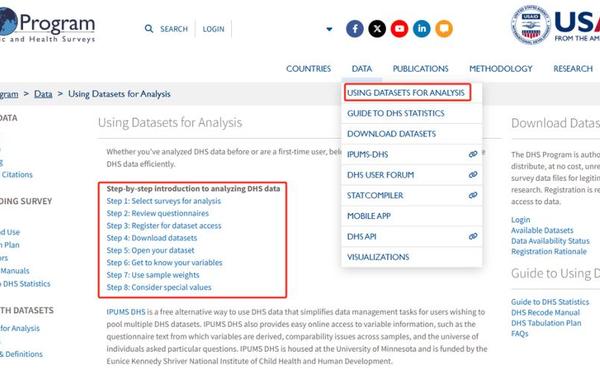Open Step 5: Open your dataset
The height and width of the screenshot is (375, 600).
pyautogui.click(x=150, y=250)
